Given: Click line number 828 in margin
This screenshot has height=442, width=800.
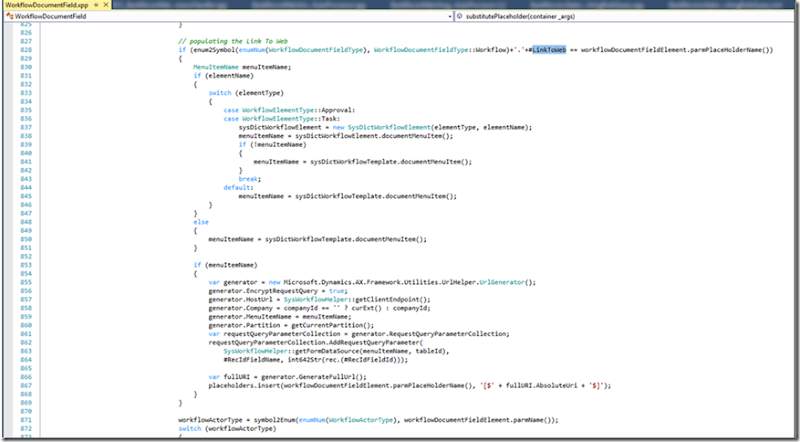Looking at the screenshot, I should 26,50.
